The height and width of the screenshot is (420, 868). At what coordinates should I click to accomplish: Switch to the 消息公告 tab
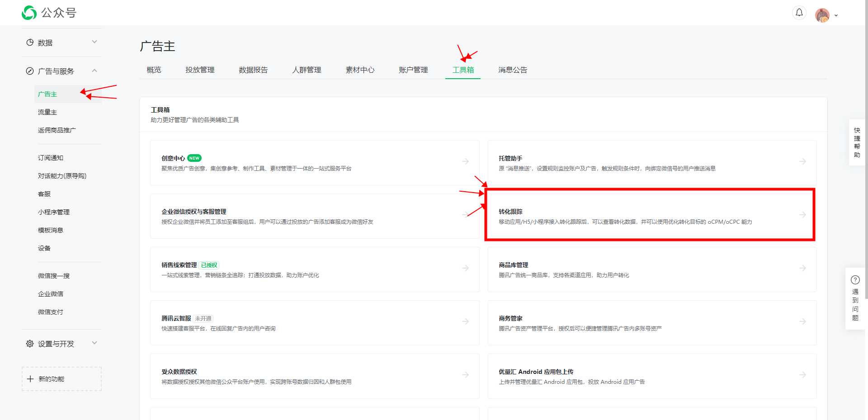tap(513, 70)
